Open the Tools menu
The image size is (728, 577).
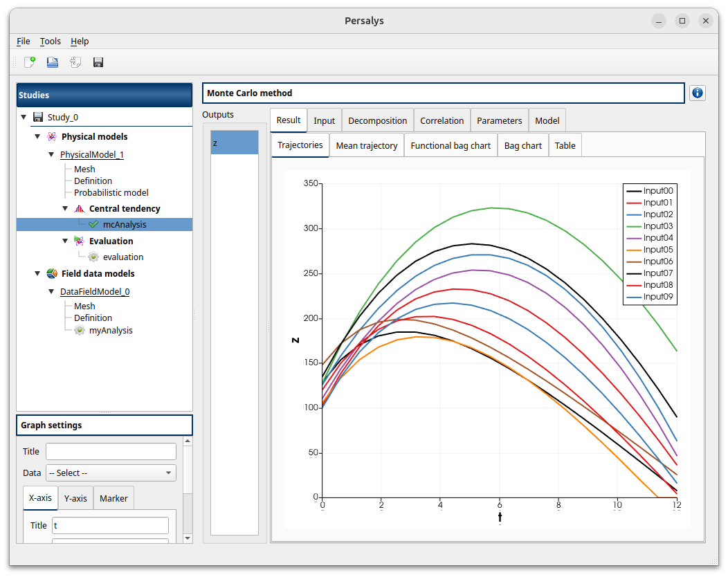51,42
